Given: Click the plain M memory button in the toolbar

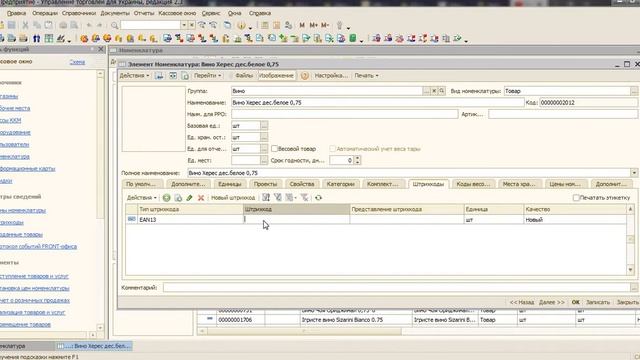Looking at the screenshot, I should [302, 25].
